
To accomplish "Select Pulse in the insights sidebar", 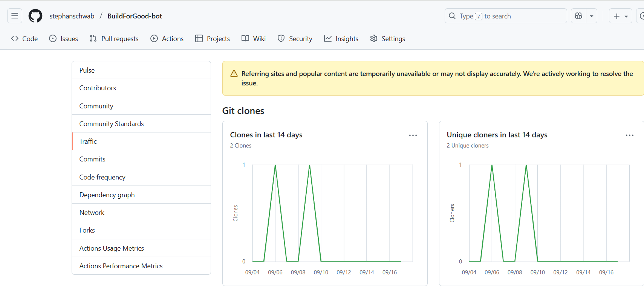I will click(87, 70).
